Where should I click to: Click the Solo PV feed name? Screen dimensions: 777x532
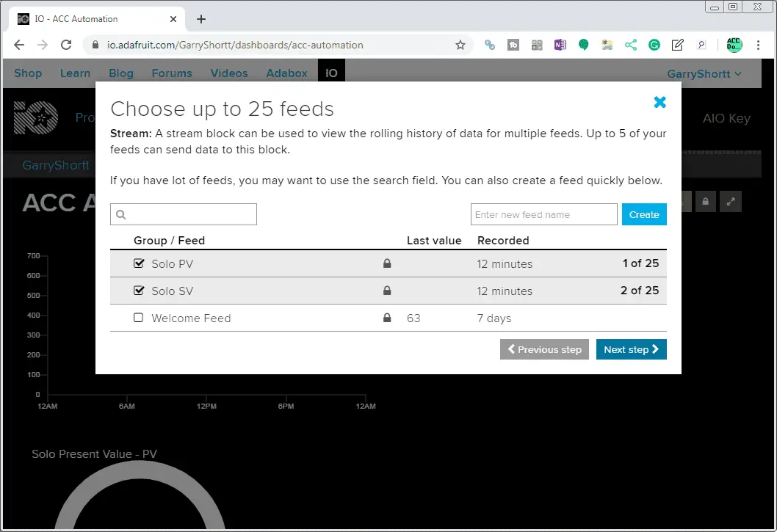pyautogui.click(x=173, y=264)
